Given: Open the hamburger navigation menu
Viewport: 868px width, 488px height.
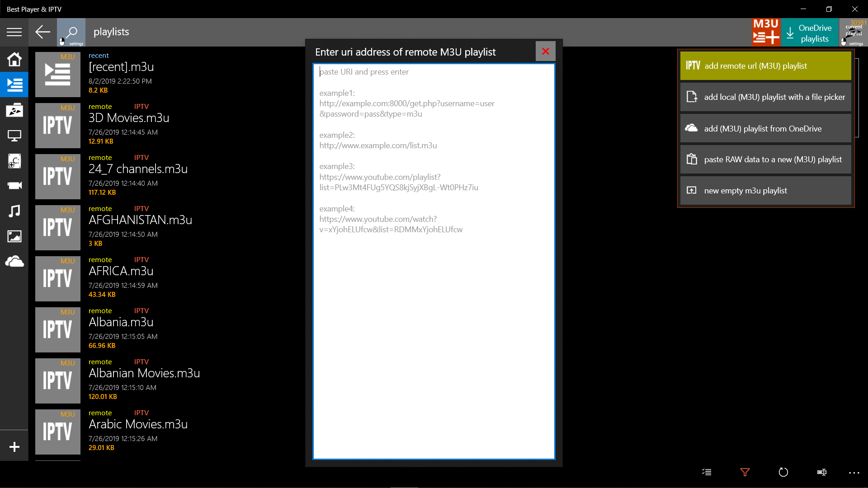Looking at the screenshot, I should 14,32.
